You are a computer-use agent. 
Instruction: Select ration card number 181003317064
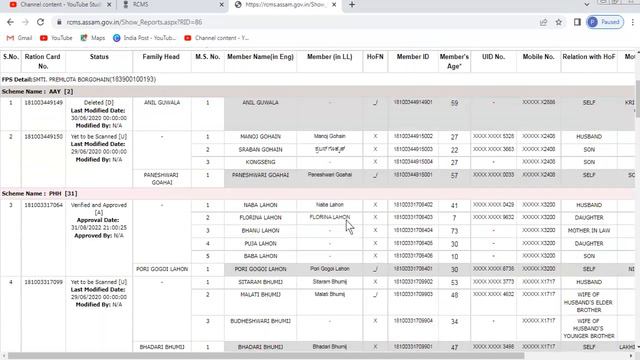pos(43,205)
